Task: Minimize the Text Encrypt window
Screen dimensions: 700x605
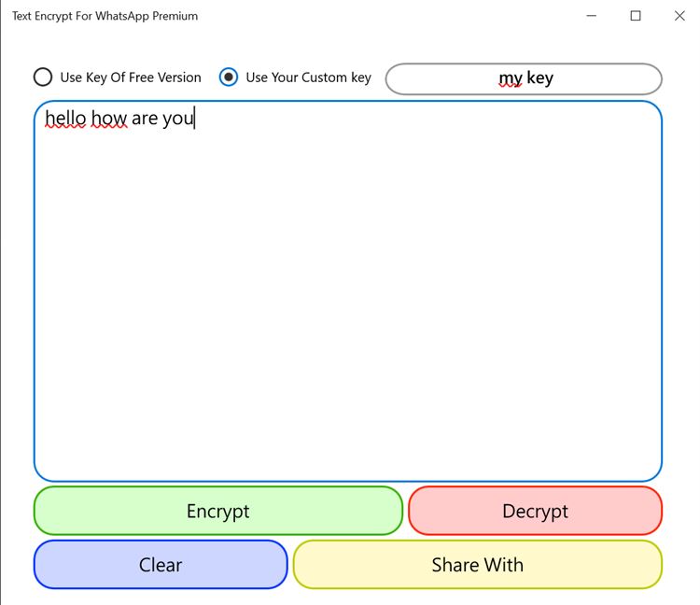Action: click(x=592, y=16)
